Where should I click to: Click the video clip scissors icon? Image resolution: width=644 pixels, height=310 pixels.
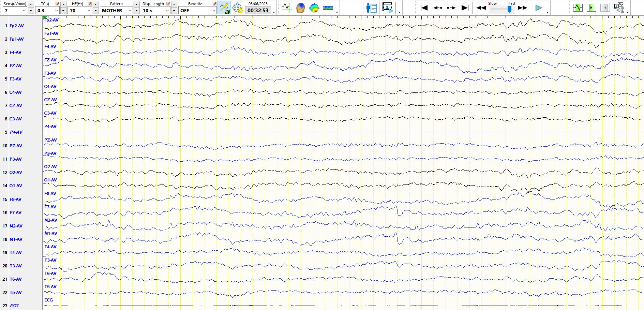(x=618, y=8)
